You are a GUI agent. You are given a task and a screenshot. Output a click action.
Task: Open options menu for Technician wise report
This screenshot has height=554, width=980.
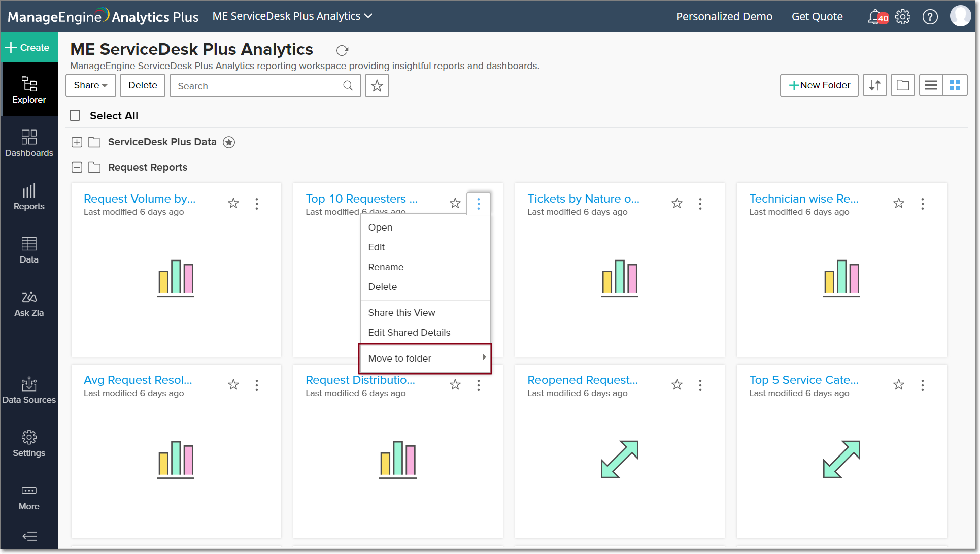(922, 204)
